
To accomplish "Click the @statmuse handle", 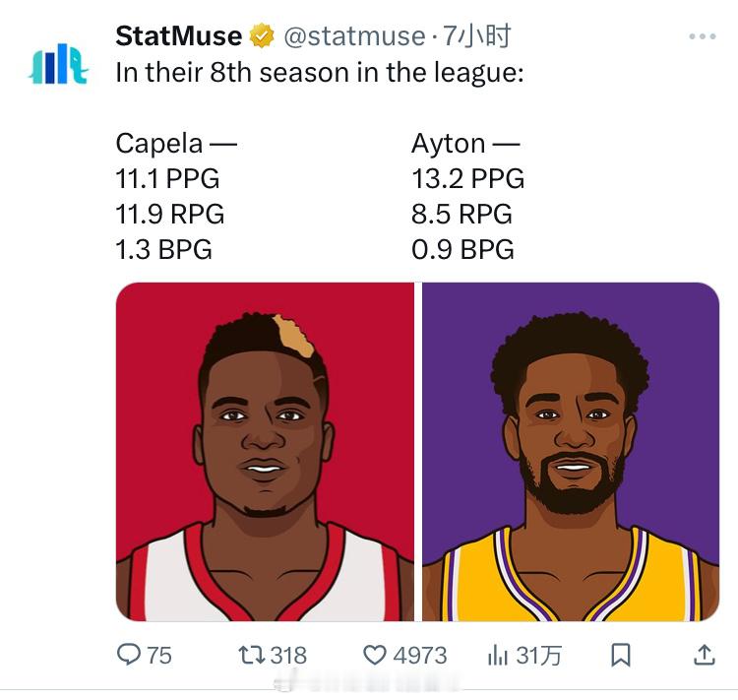I will click(x=354, y=37).
